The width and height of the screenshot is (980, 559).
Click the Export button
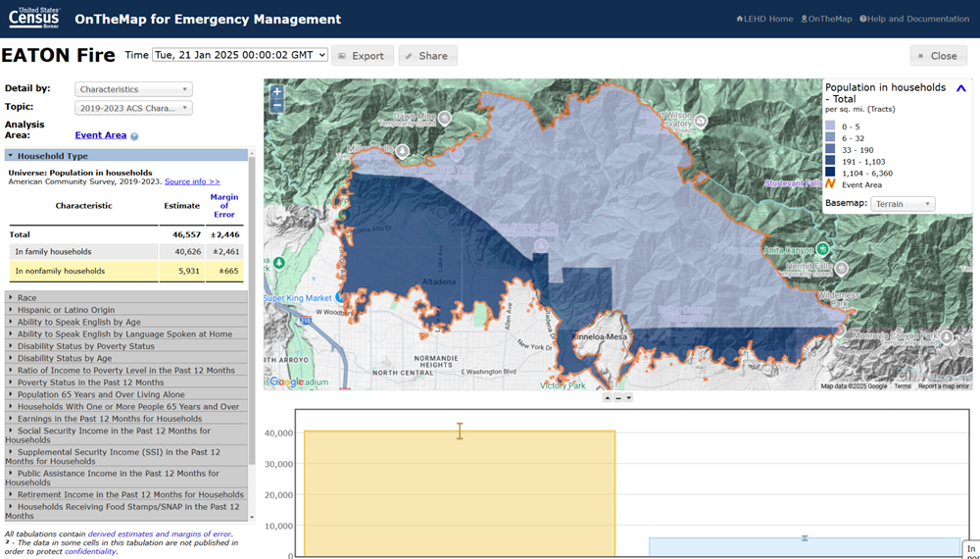click(362, 56)
